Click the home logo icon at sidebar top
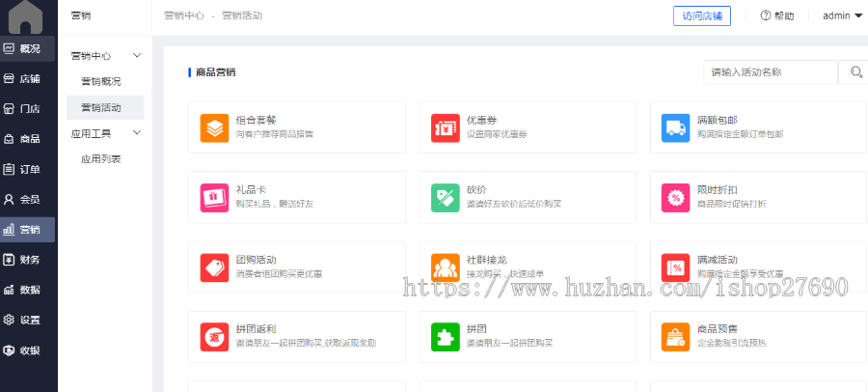868x392 pixels. click(25, 16)
